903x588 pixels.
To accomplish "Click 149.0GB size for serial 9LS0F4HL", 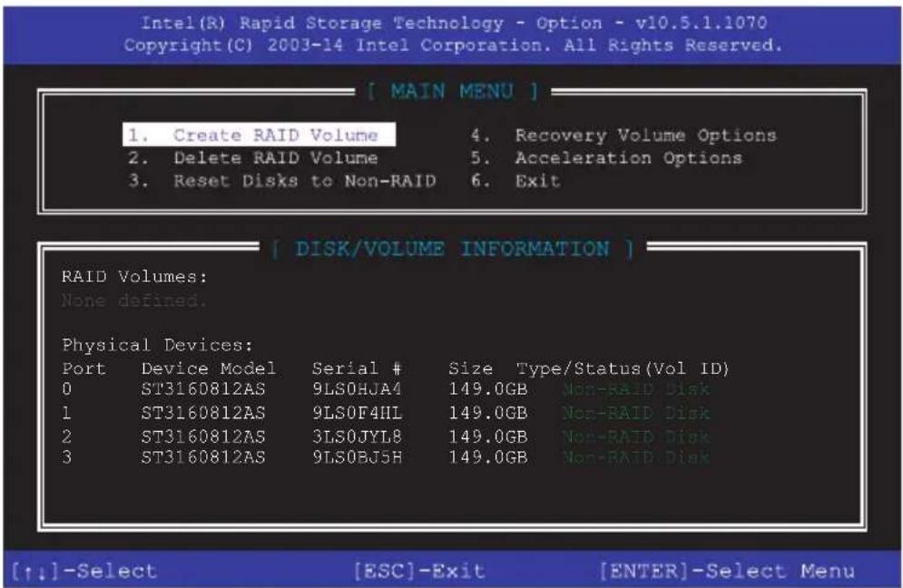I will click(x=487, y=413).
